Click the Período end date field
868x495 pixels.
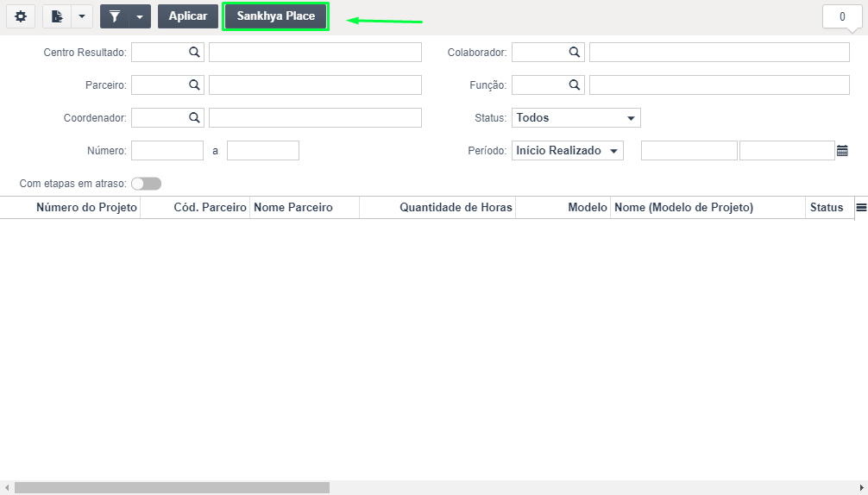(x=787, y=150)
